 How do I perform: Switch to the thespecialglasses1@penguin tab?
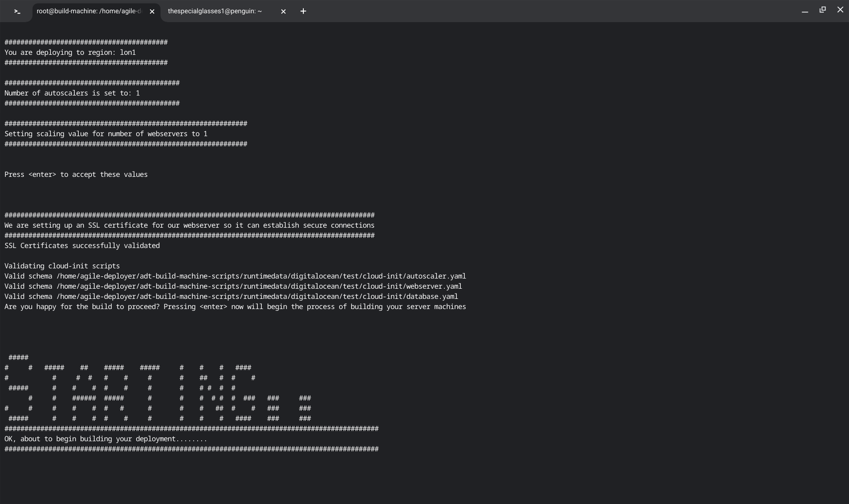click(x=215, y=11)
